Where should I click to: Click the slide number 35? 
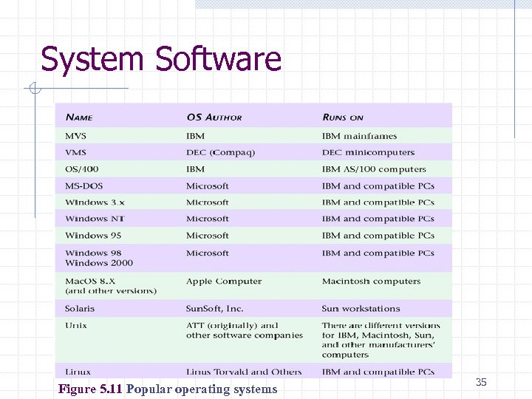coord(481,383)
